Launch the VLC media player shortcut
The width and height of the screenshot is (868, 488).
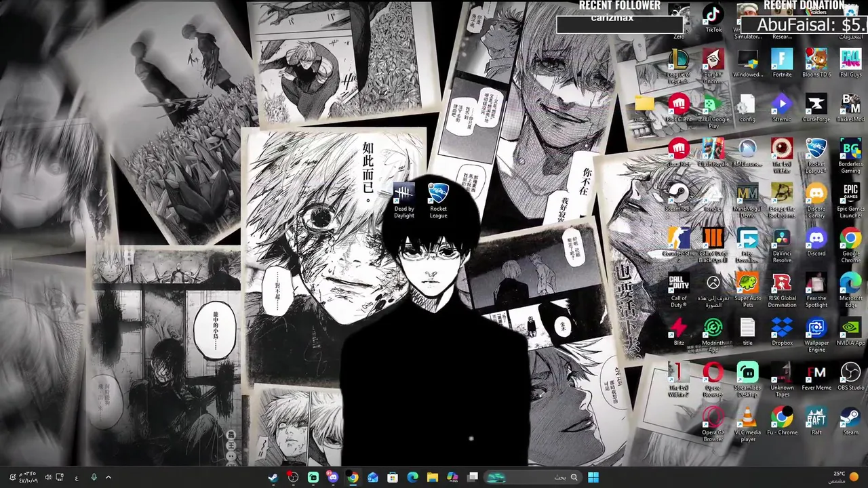click(x=747, y=425)
